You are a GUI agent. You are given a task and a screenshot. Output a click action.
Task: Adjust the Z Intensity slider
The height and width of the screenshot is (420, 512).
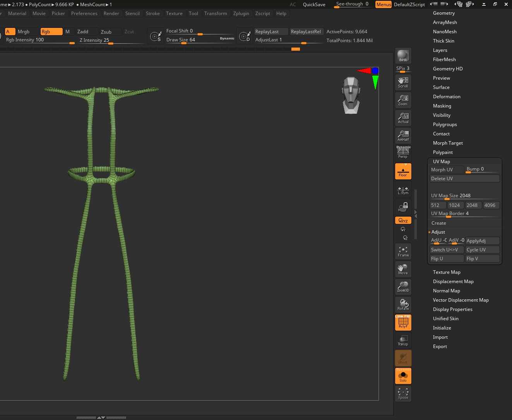click(x=111, y=40)
